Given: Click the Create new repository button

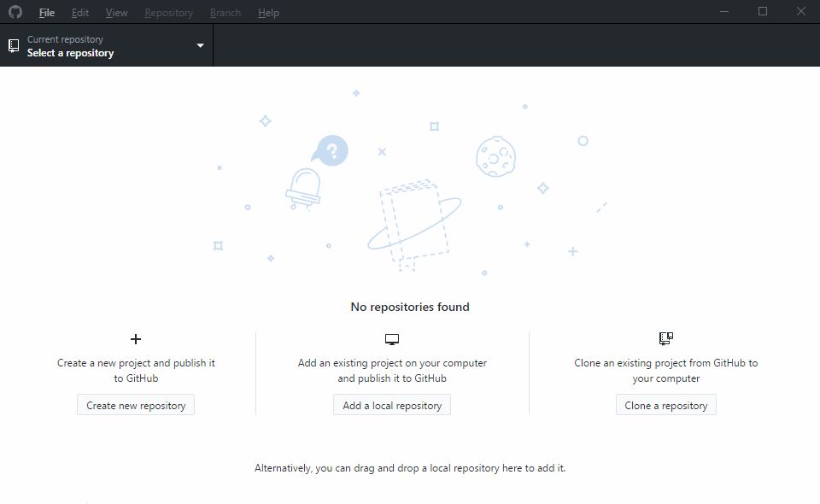Looking at the screenshot, I should pos(136,405).
